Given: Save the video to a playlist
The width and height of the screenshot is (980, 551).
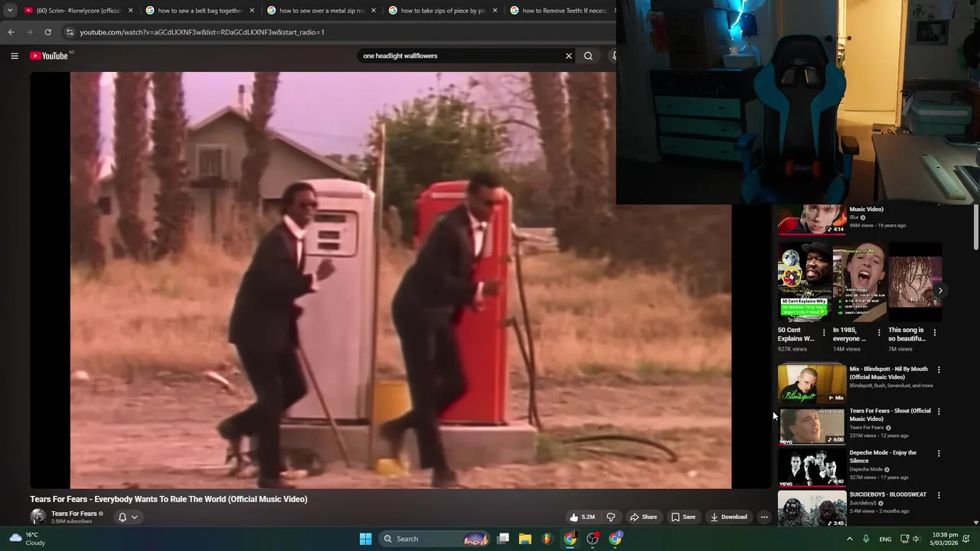Looking at the screenshot, I should tap(683, 517).
